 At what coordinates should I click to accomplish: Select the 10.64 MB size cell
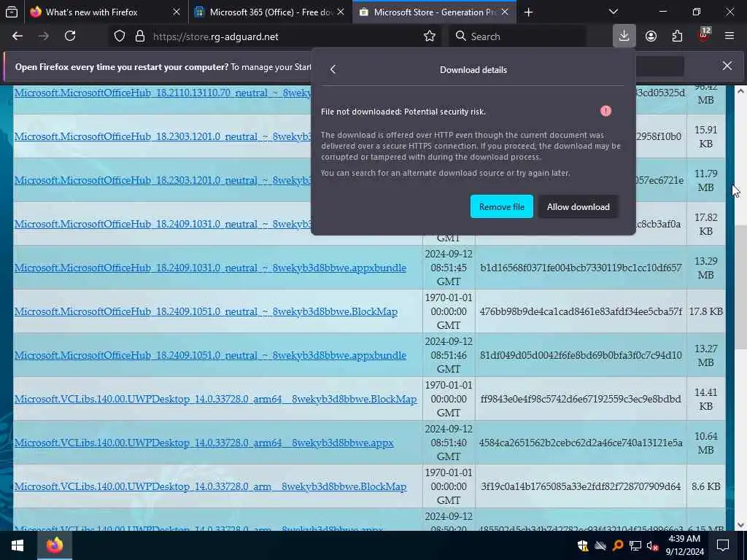pos(705,443)
